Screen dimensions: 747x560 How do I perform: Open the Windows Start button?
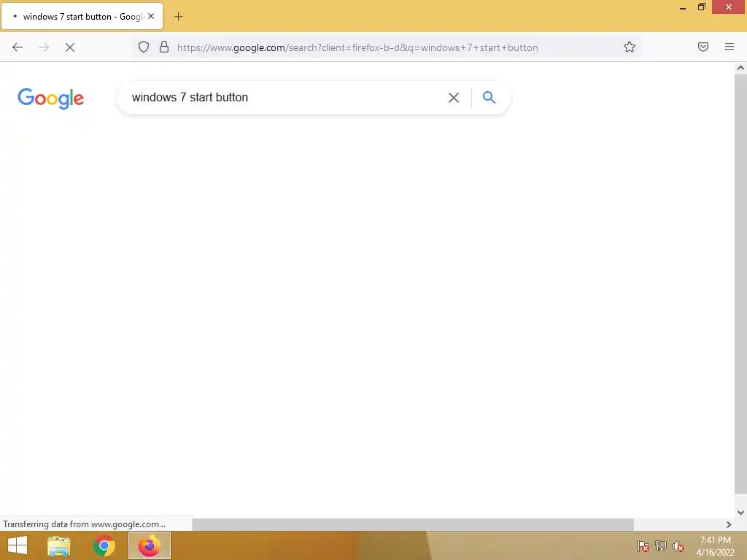click(18, 545)
